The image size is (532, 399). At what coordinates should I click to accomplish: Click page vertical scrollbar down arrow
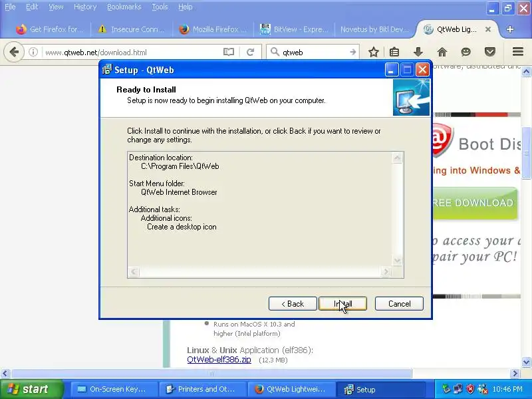(526, 362)
